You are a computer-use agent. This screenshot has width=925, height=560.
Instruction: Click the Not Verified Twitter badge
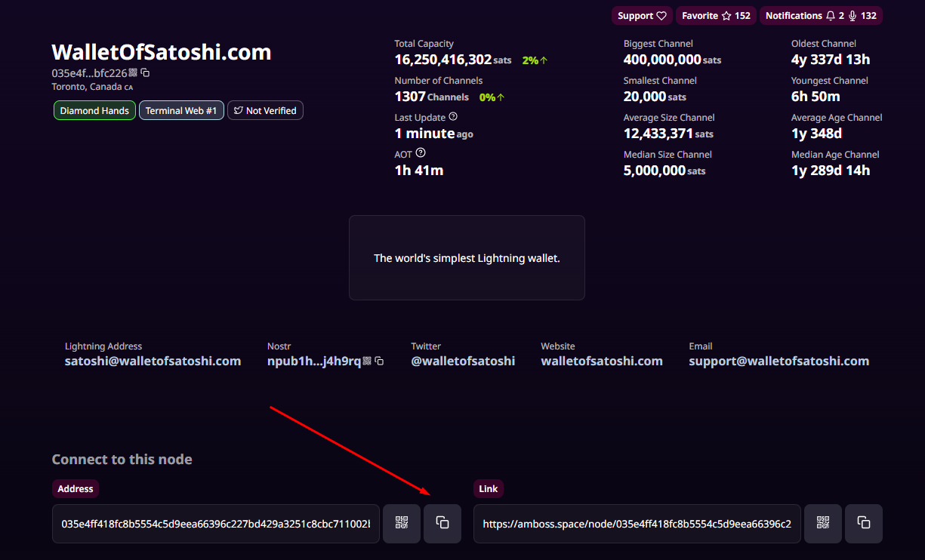(265, 110)
